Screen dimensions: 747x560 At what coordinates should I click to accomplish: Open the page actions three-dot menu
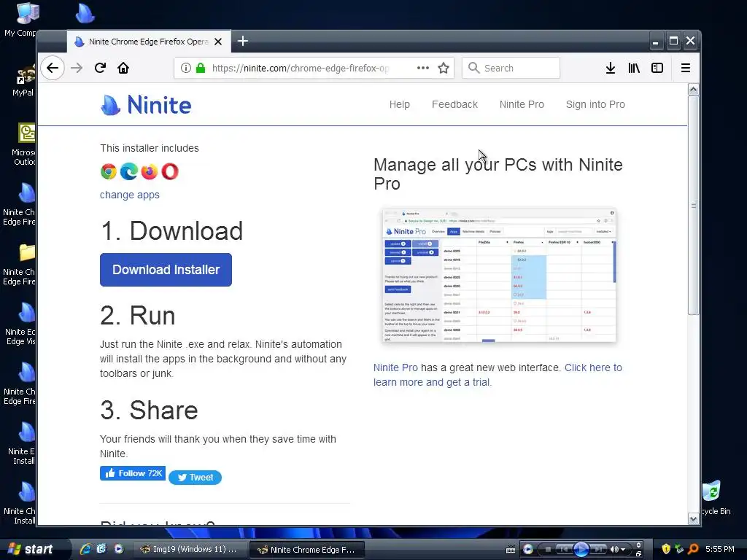422,68
